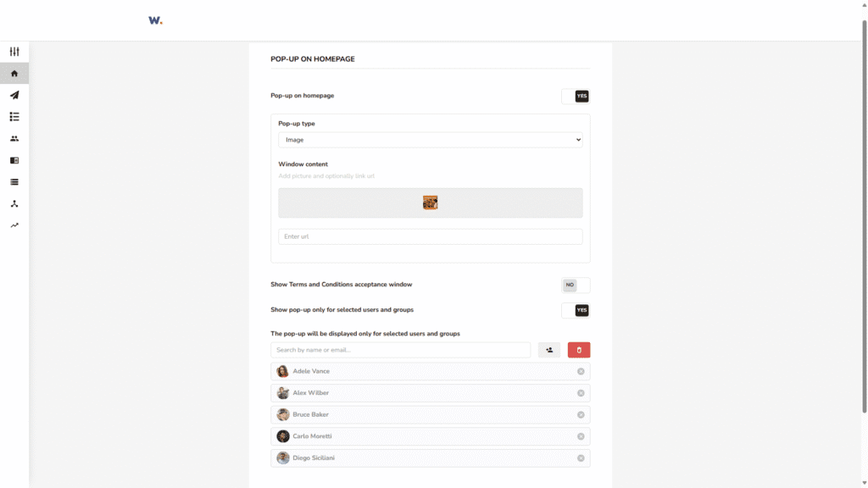Open the hierarchy structure sidebar icon
Image resolution: width=868 pixels, height=488 pixels.
[14, 204]
